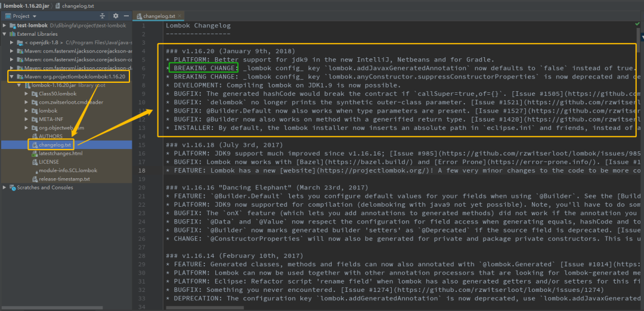644x311 pixels.
Task: Select Maven org.projectlombok:lombok:1.16.20 tree row
Action: 66,77
